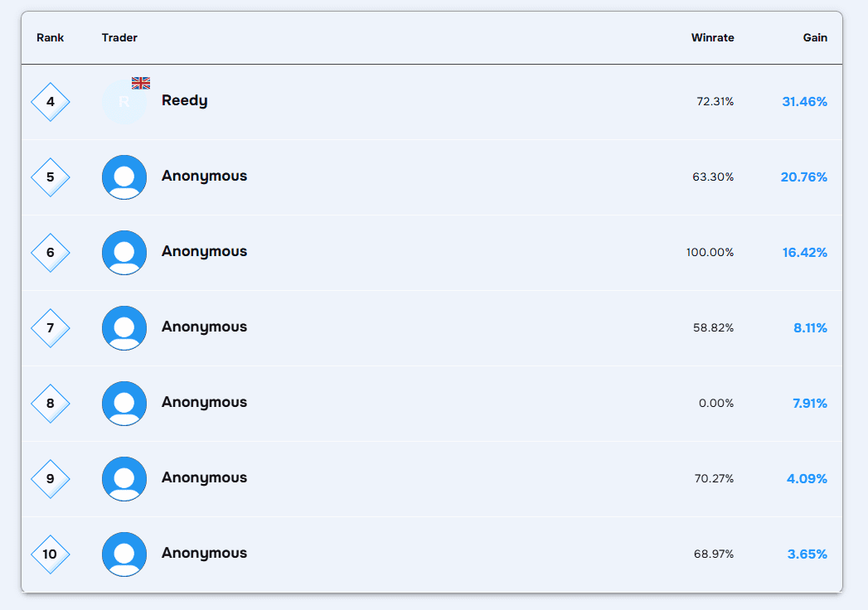Click the rank 8 trader's profile picture

124,403
